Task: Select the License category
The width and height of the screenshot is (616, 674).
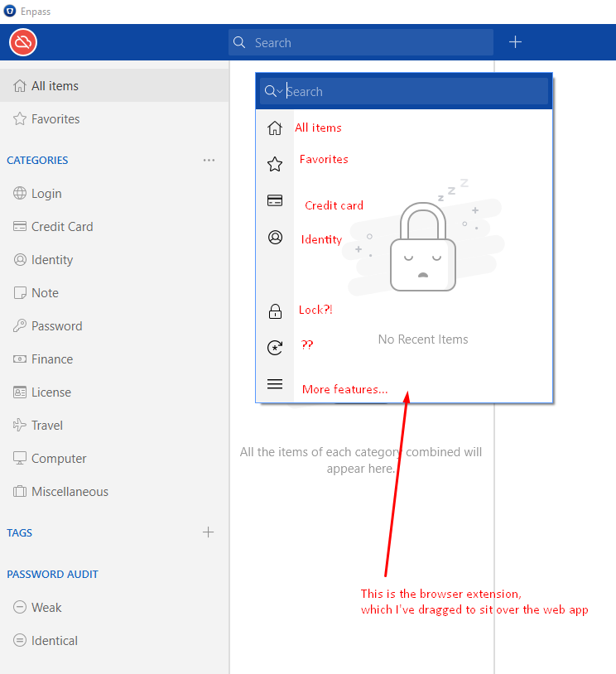Action: click(114, 392)
